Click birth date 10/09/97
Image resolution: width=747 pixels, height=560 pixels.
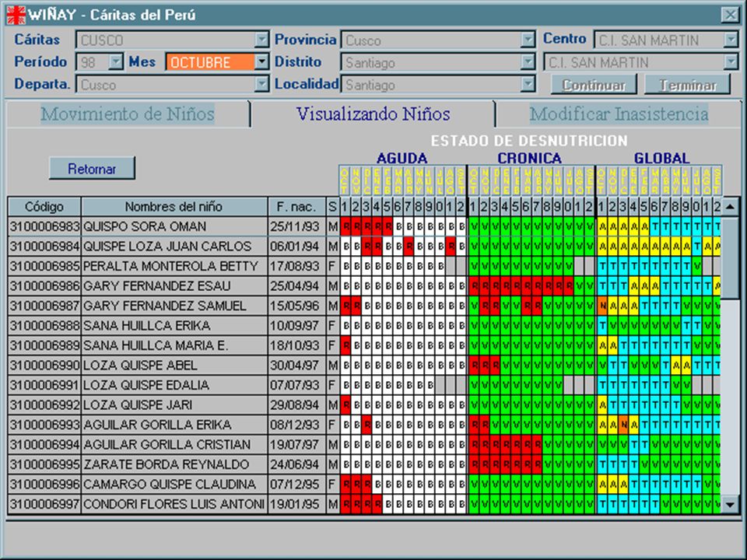(x=296, y=325)
